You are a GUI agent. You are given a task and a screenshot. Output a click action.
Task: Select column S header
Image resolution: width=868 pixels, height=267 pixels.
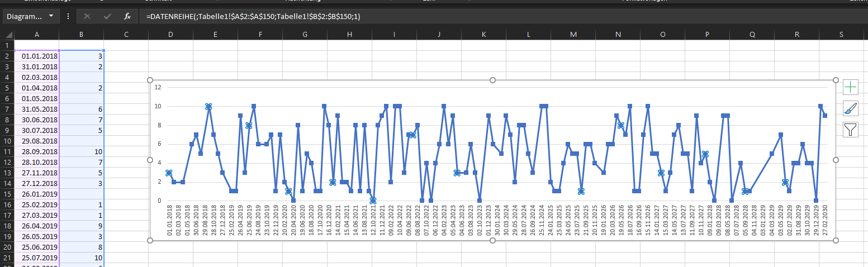pyautogui.click(x=841, y=34)
